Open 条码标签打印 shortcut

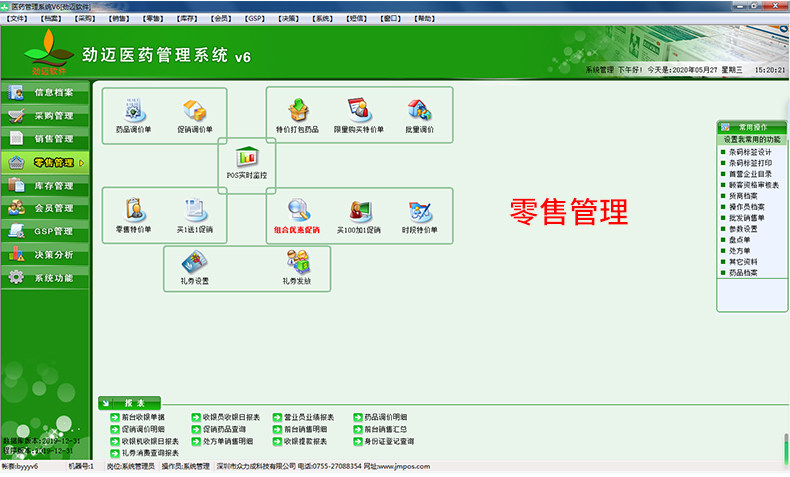[x=750, y=163]
